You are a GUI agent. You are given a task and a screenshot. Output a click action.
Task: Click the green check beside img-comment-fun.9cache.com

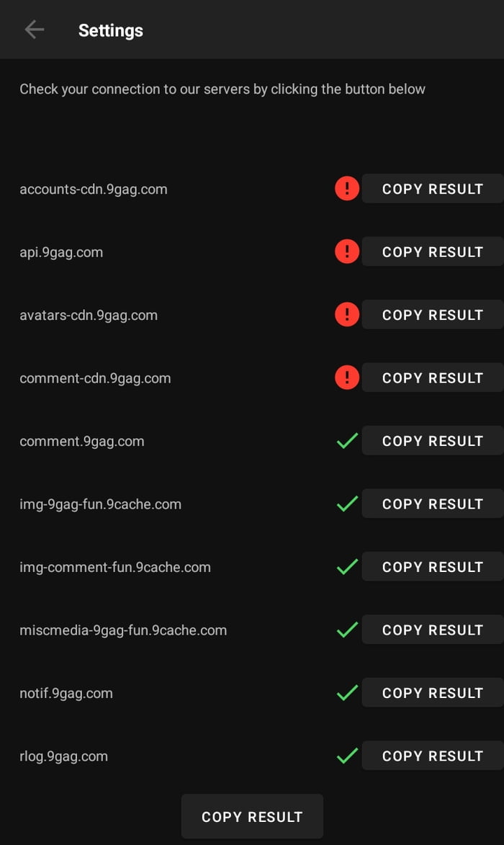pos(346,566)
